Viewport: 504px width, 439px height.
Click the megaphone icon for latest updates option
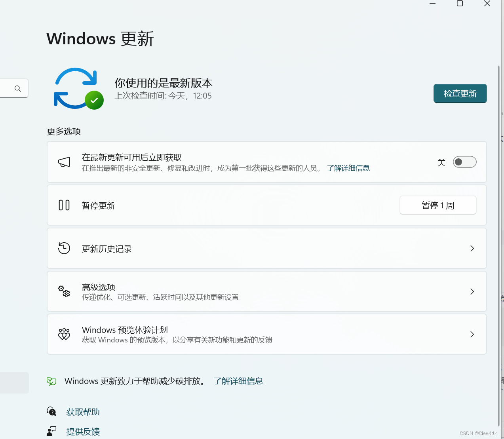pyautogui.click(x=64, y=162)
